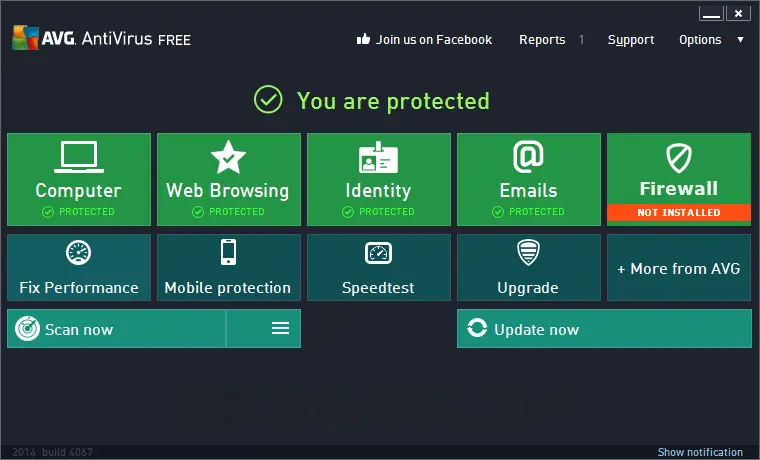Open the Options menu
This screenshot has height=460, width=760.
click(x=700, y=40)
